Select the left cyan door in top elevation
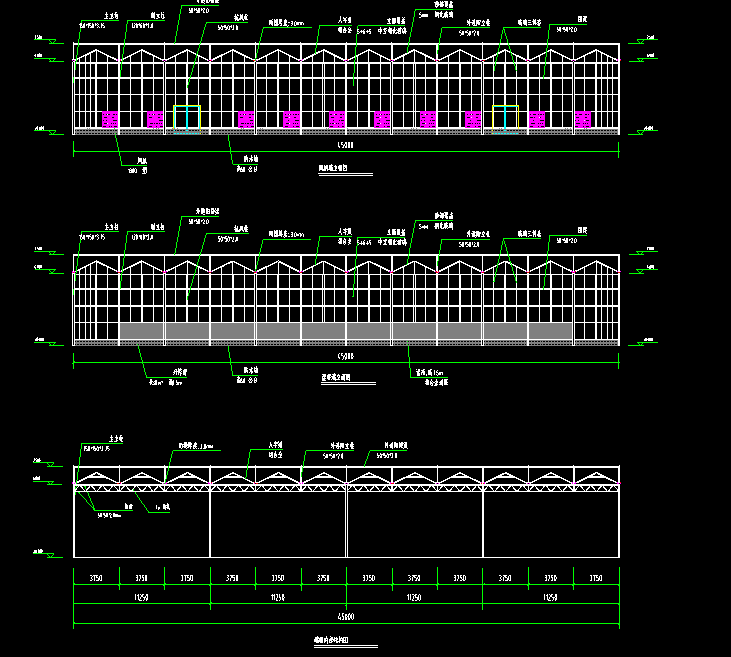 click(x=187, y=118)
